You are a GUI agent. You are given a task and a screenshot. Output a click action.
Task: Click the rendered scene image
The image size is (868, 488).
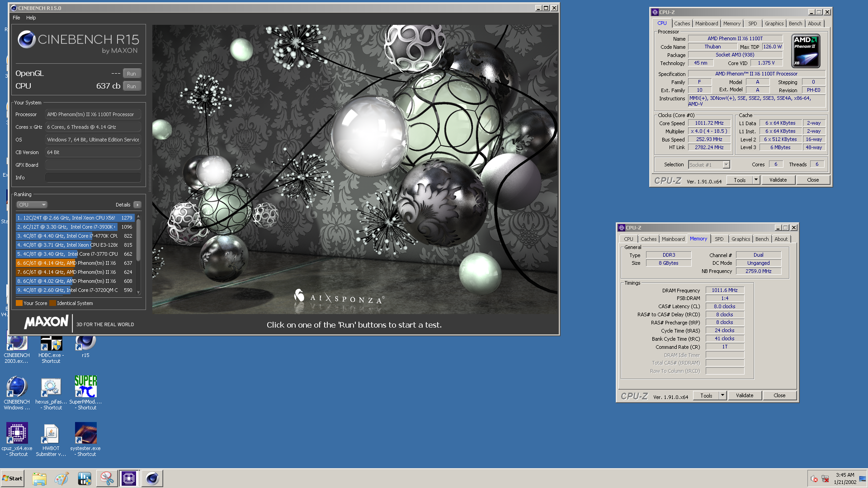[x=355, y=169]
